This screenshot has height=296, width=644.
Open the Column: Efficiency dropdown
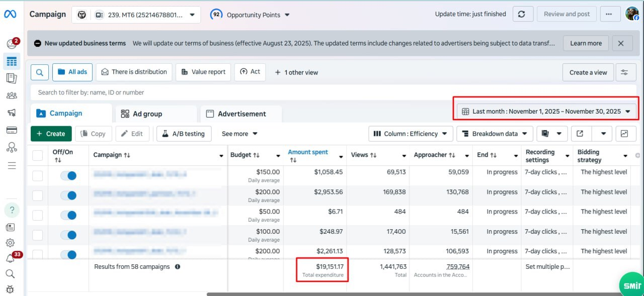coord(410,134)
